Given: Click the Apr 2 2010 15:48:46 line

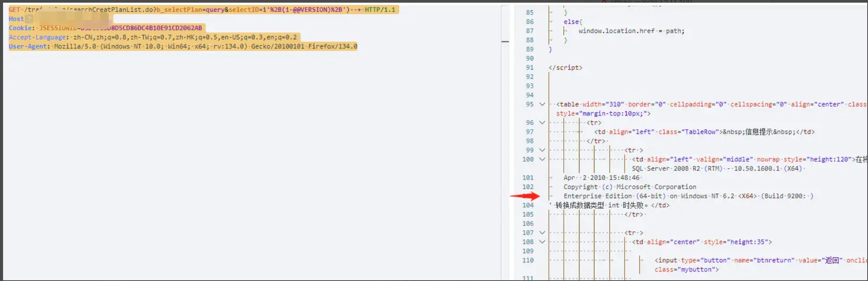Looking at the screenshot, I should 602,178.
